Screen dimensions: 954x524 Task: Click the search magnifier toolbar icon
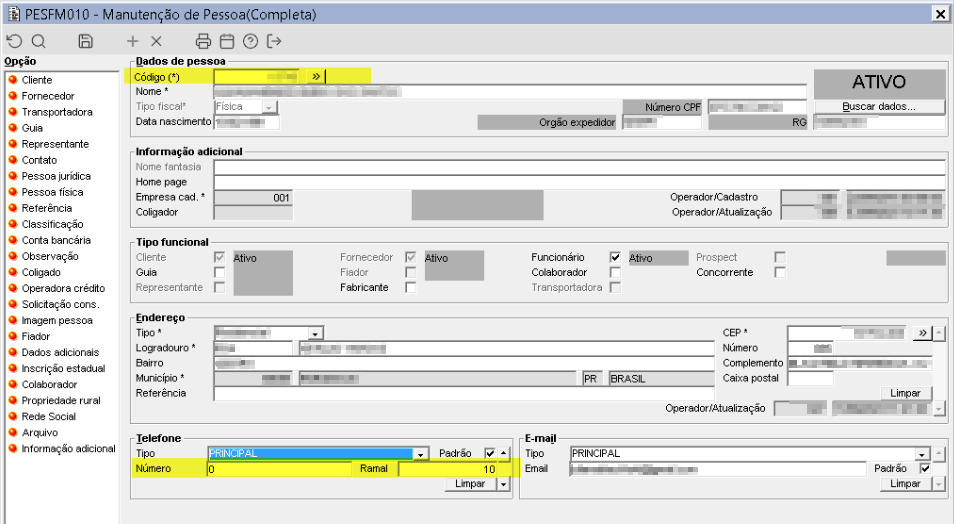pyautogui.click(x=38, y=41)
